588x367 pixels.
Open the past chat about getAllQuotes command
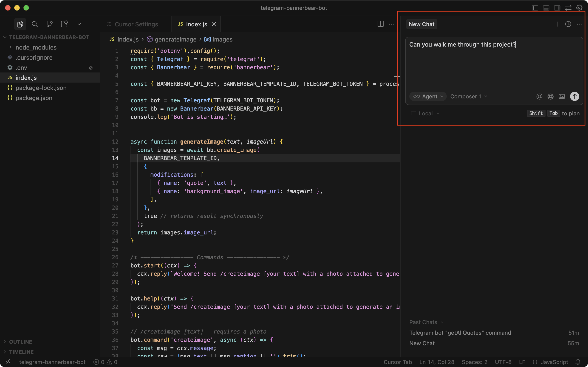(x=460, y=333)
